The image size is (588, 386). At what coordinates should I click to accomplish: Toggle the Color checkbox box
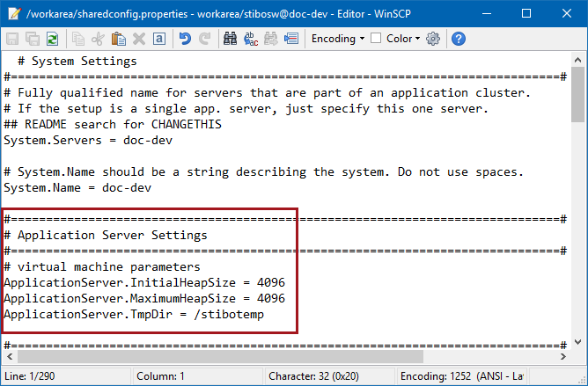click(x=376, y=38)
